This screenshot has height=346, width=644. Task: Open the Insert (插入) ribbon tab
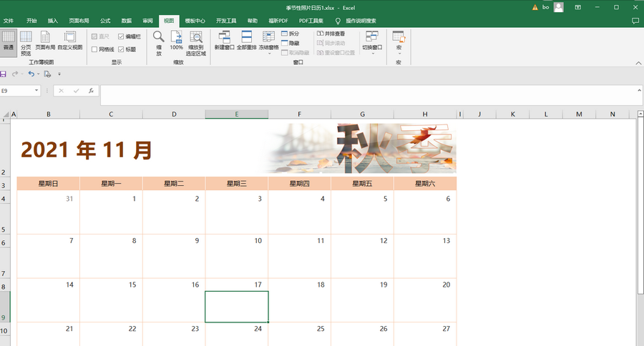click(53, 21)
